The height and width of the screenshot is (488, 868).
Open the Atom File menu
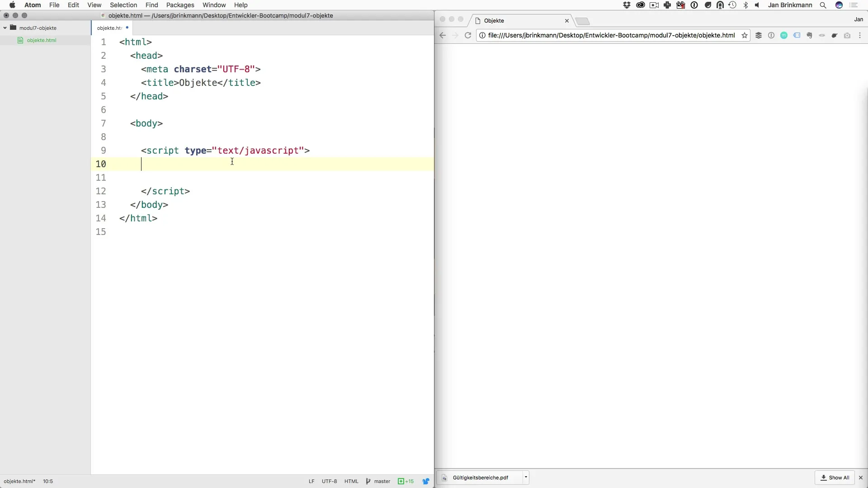[54, 5]
